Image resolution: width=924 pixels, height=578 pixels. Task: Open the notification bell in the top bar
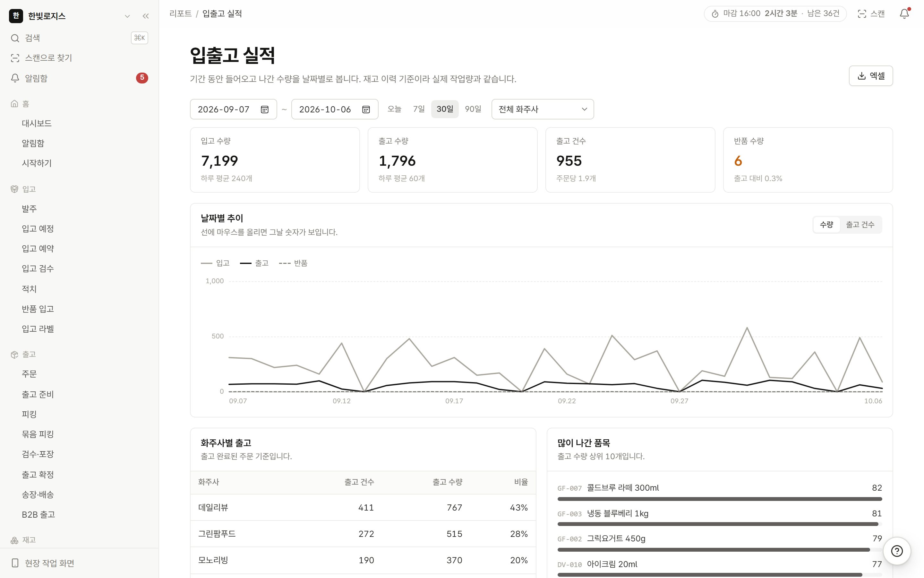point(904,14)
